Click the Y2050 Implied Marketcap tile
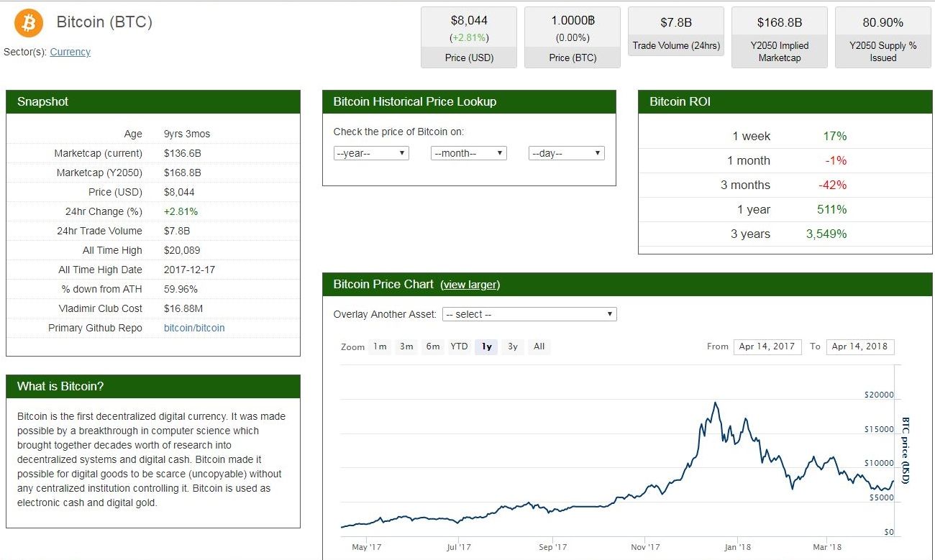This screenshot has height=560, width=935. coord(780,37)
